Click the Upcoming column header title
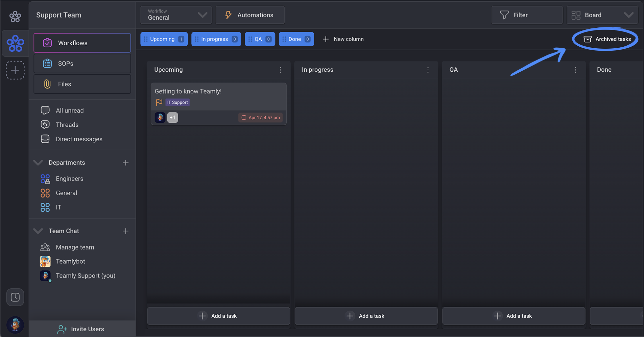The image size is (644, 337). click(x=168, y=70)
